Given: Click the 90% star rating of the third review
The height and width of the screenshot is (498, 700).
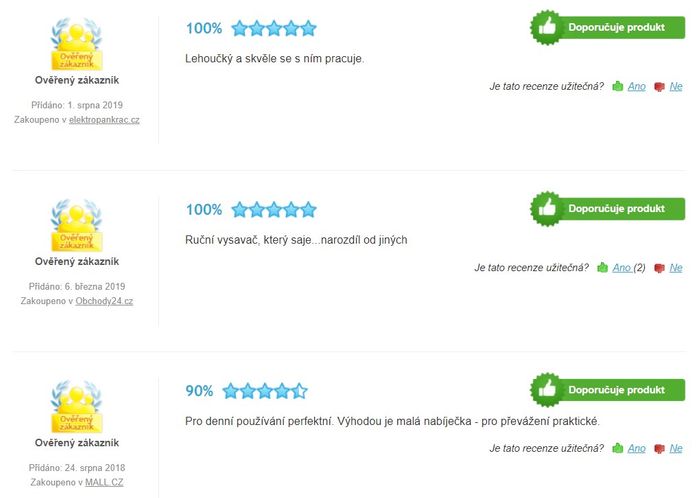Looking at the screenshot, I should (265, 390).
